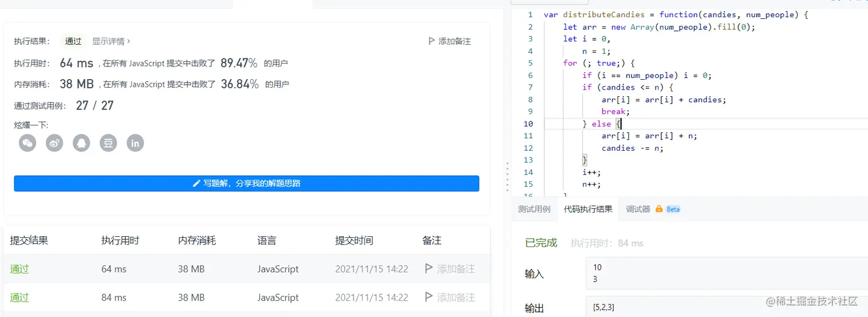This screenshot has width=868, height=317.
Task: Share result via Weibo icon
Action: (55, 143)
